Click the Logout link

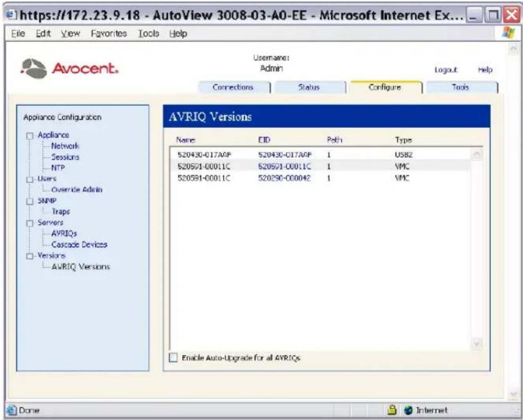446,70
